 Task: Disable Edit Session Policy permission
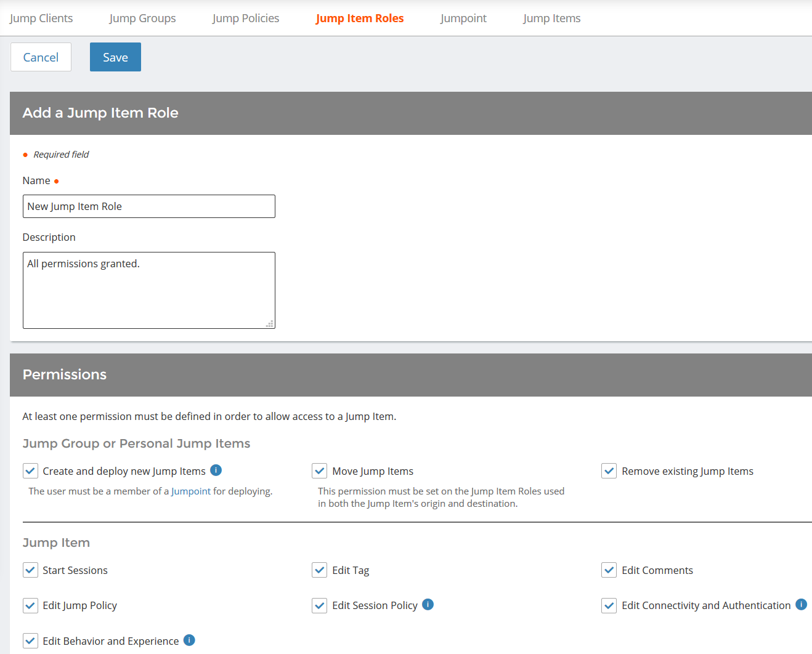point(319,605)
